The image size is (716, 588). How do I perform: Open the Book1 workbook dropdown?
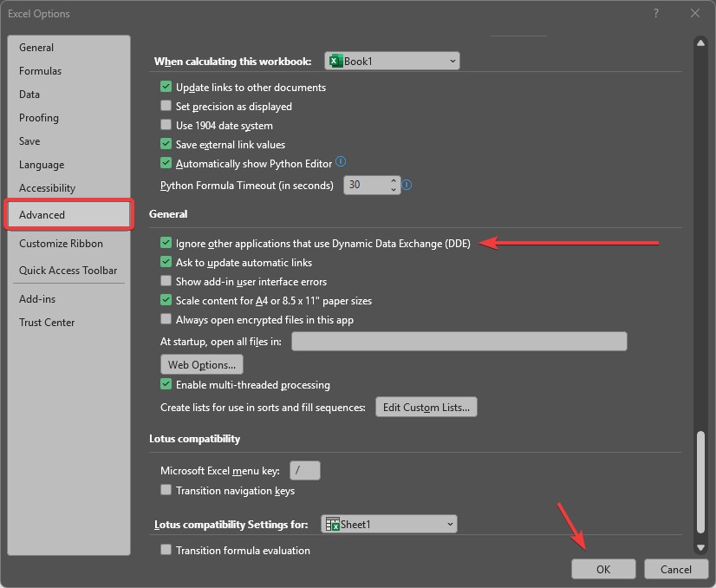point(392,61)
